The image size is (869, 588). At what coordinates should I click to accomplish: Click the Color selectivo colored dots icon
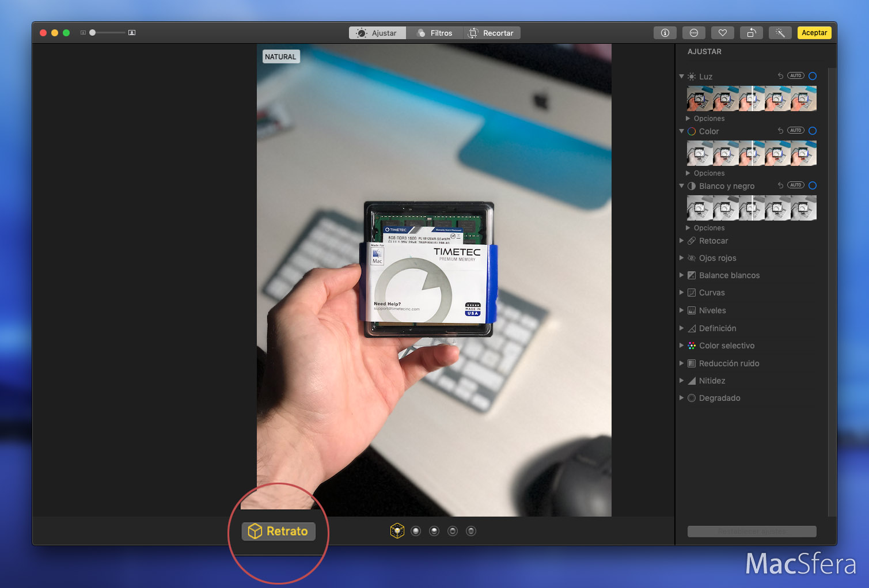692,346
